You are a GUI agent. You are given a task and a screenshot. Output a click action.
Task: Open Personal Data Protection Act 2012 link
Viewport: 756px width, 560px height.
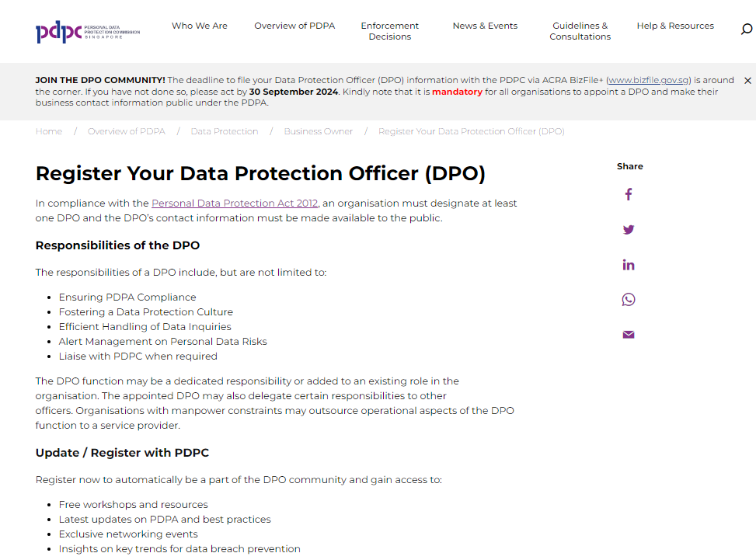click(x=235, y=203)
